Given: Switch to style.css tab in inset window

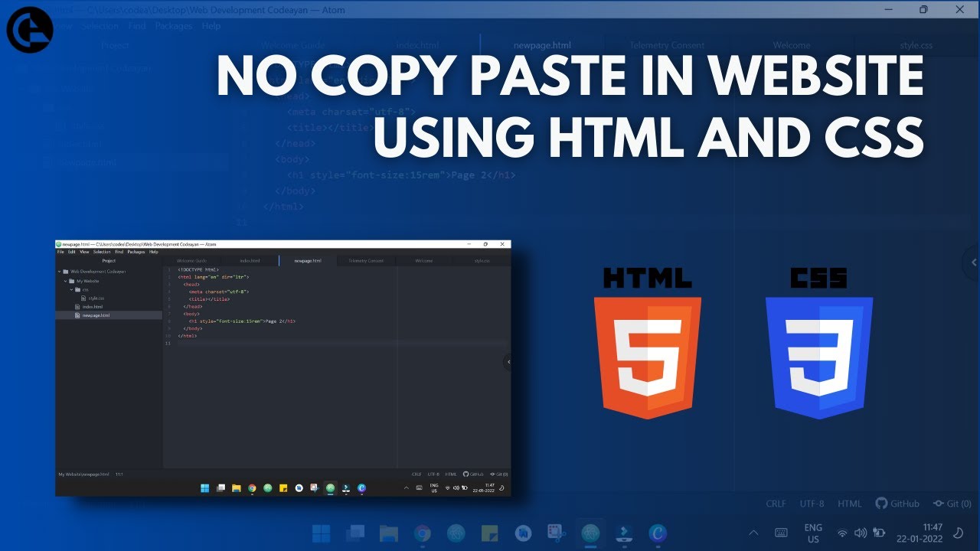Looking at the screenshot, I should pos(482,261).
